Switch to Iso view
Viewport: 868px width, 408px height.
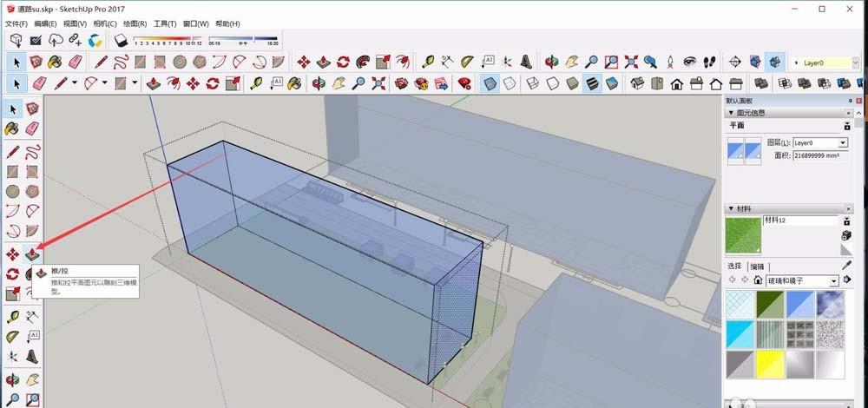click(637, 83)
